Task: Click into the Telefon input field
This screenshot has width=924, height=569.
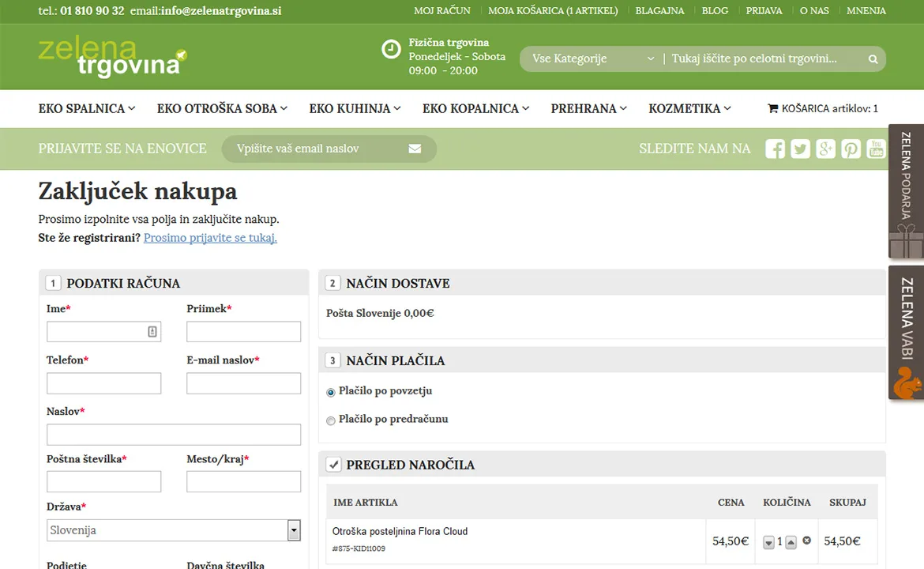Action: coord(103,383)
